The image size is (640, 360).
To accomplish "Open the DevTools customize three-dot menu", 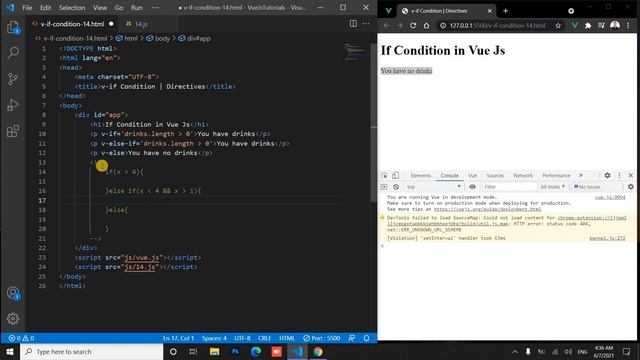I will pos(619,175).
